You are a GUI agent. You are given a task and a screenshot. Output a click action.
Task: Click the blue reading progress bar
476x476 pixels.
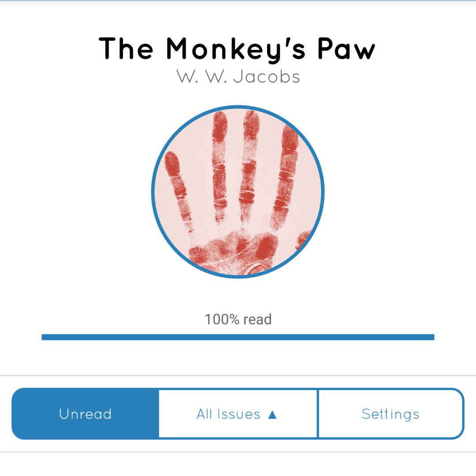pos(238,337)
